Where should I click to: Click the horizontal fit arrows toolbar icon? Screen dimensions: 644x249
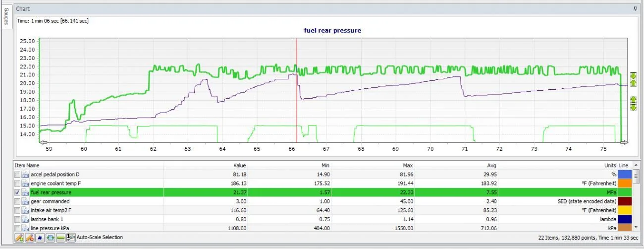50,238
